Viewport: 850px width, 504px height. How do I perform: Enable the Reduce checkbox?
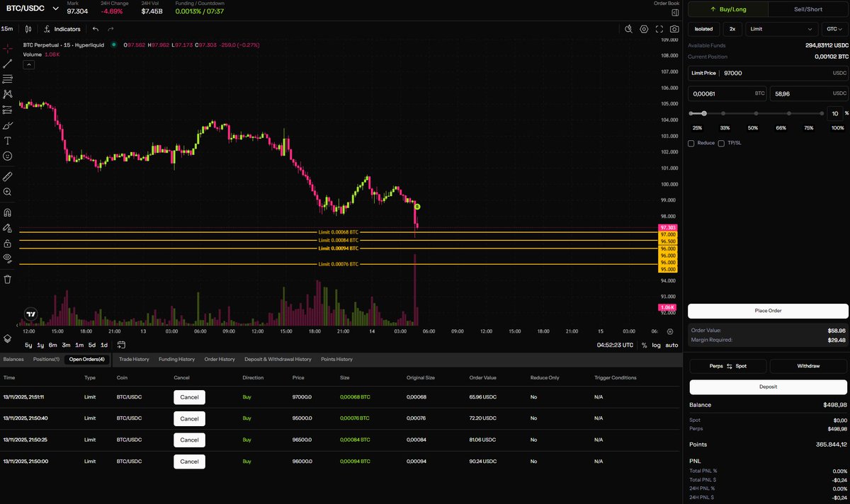point(691,143)
